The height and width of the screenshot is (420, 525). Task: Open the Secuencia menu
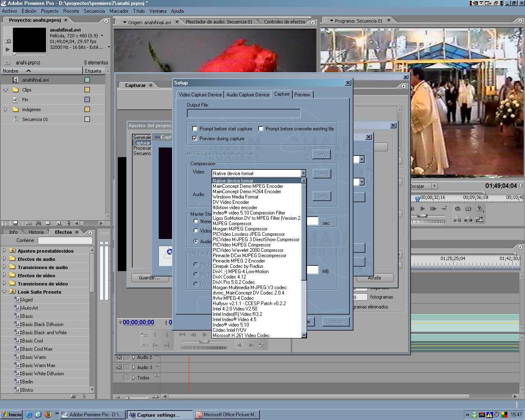click(94, 11)
